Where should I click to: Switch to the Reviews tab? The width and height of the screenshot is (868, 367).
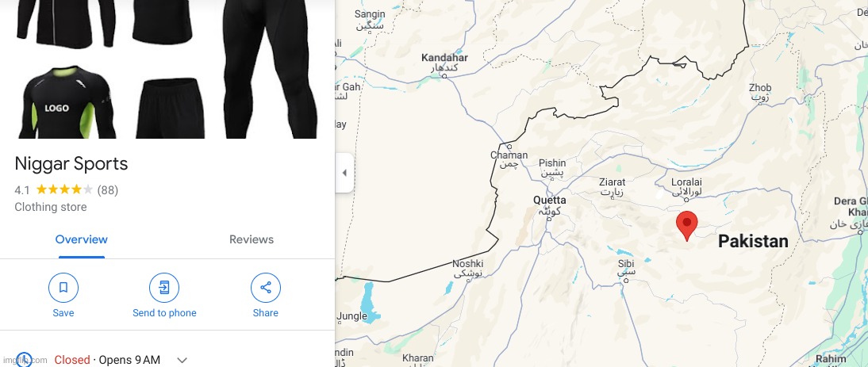tap(252, 239)
